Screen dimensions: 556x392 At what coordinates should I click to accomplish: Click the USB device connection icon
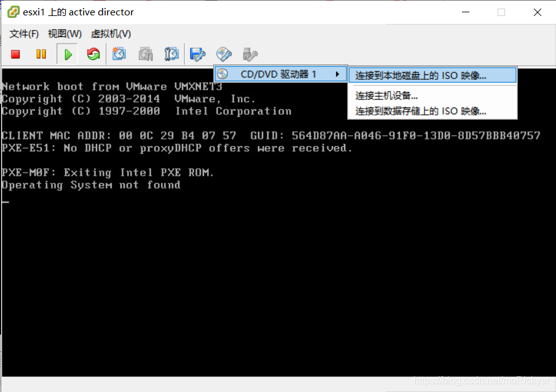pos(250,54)
